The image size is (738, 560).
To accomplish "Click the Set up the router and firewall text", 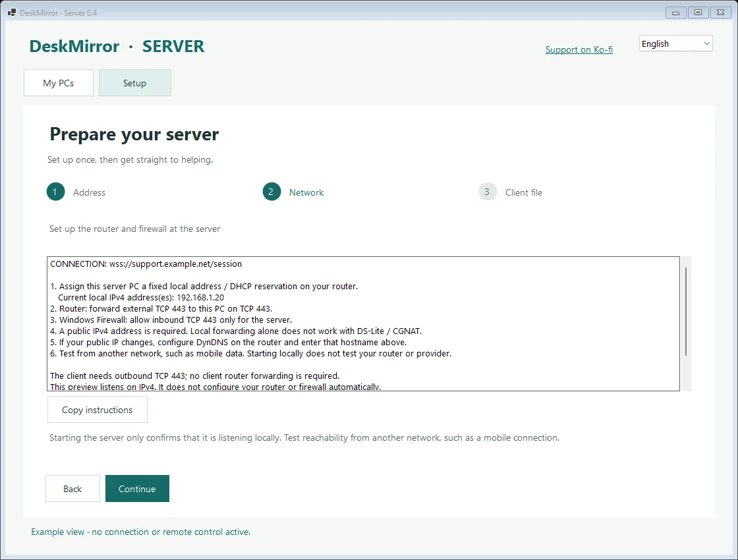I will point(134,229).
